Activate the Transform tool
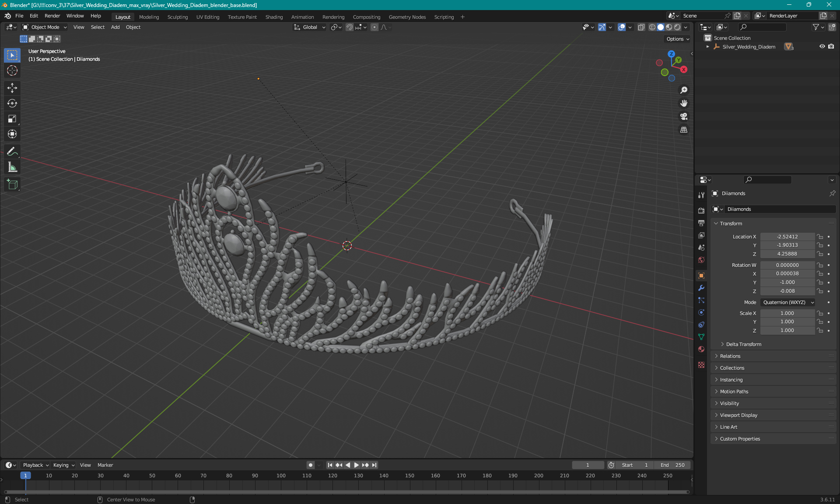This screenshot has width=840, height=504. point(12,134)
